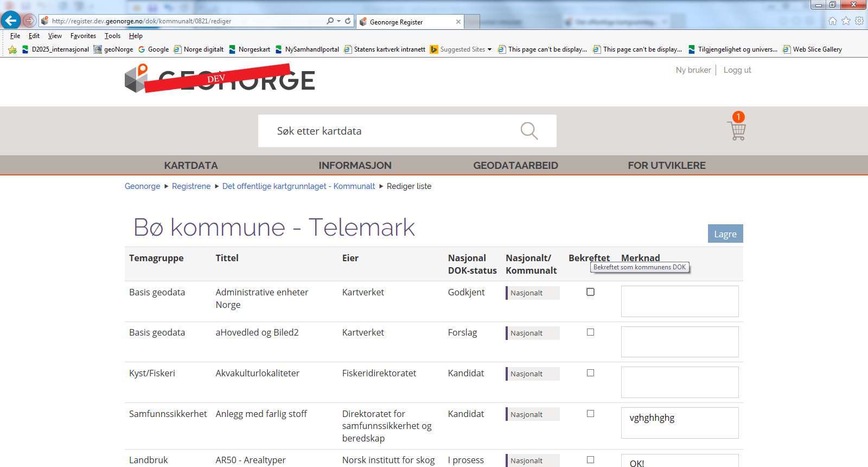Open the browser home icon
Screen dimensions: 868x467
(x=833, y=21)
